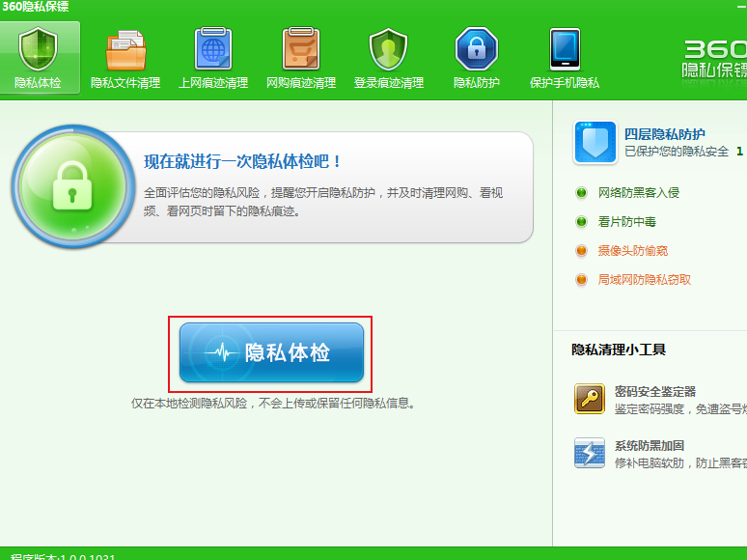The height and width of the screenshot is (560, 747).
Task: Open the 局域网防隐私窃取 protection link
Action: pos(645,280)
